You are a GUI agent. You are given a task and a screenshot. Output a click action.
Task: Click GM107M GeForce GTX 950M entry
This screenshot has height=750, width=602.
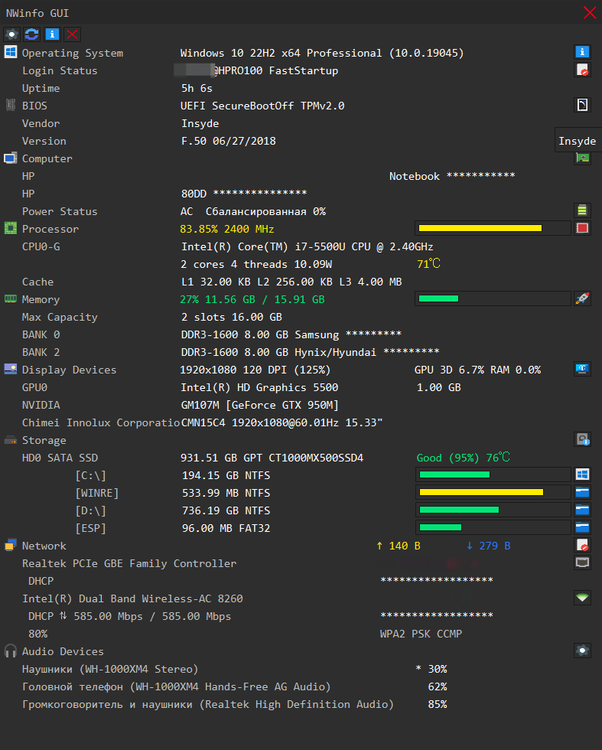260,405
